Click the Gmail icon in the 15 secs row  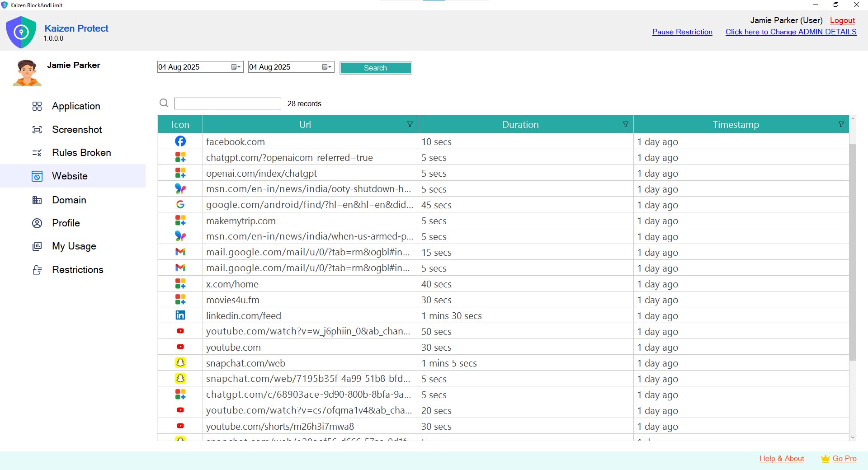[x=180, y=252]
